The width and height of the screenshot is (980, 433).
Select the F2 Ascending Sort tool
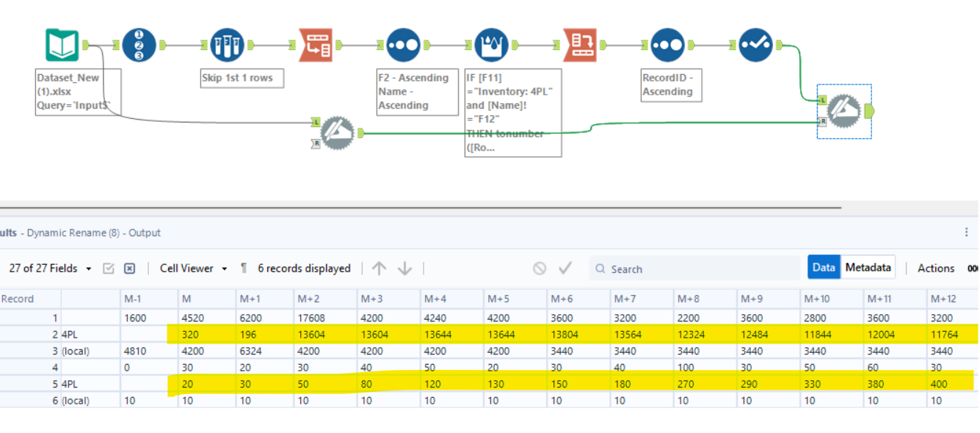point(403,46)
